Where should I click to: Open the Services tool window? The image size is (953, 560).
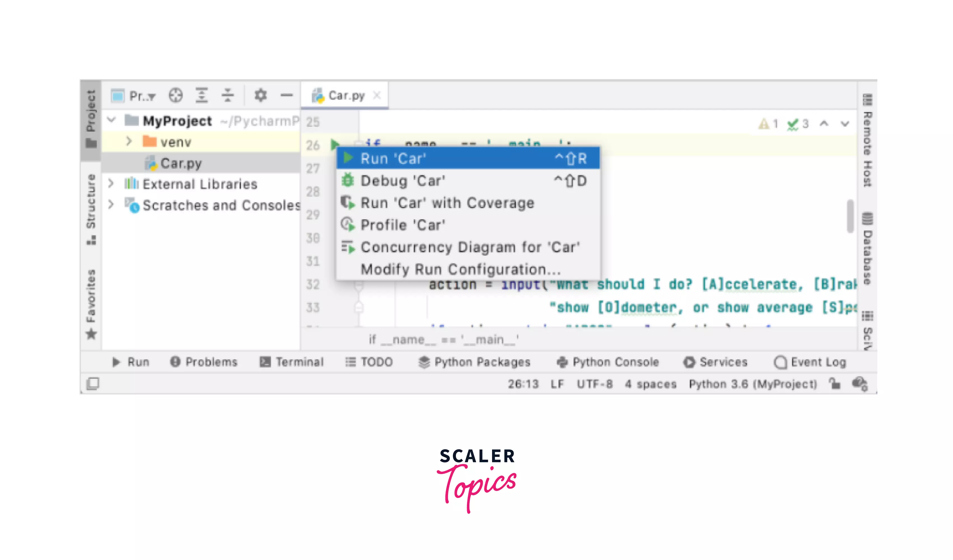715,362
